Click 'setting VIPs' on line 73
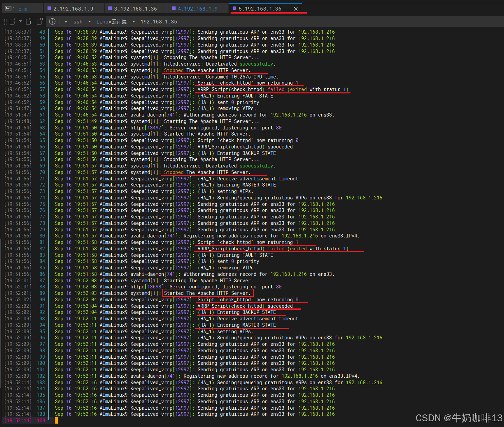 235,191
